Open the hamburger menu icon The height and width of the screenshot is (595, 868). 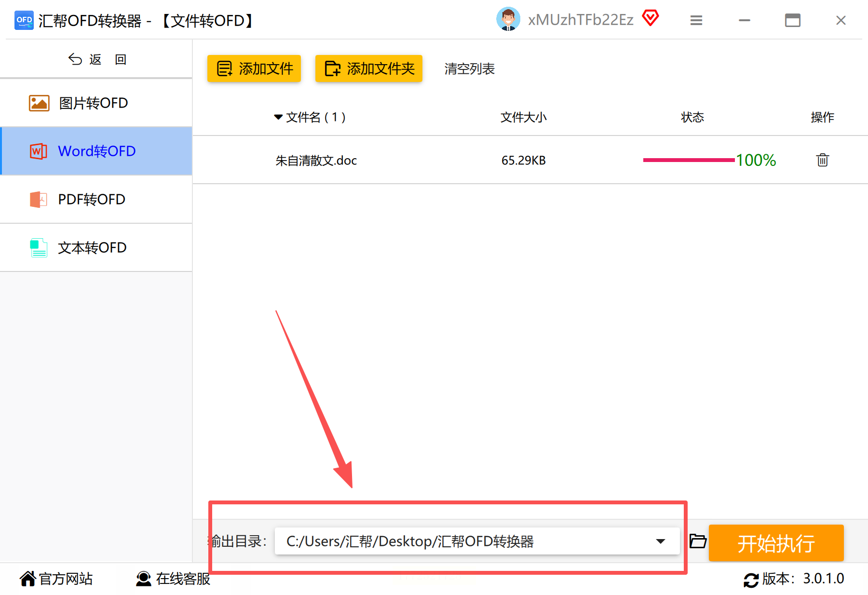(696, 20)
